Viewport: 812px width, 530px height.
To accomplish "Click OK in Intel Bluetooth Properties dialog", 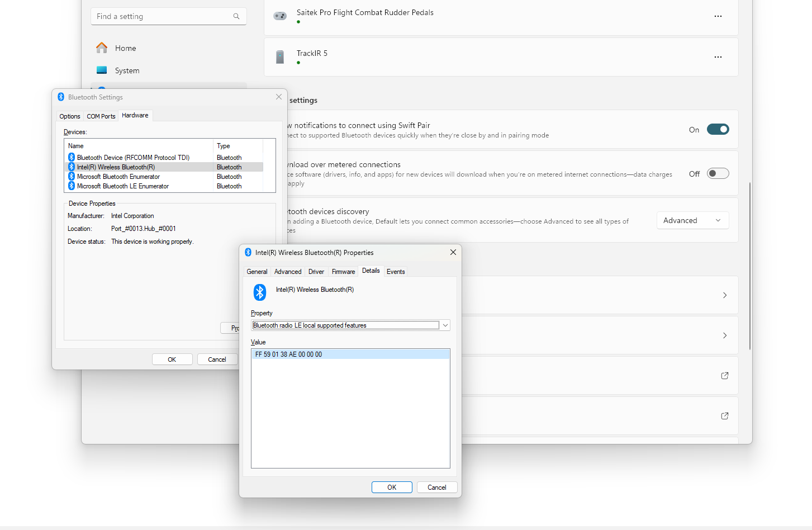I will click(x=392, y=488).
